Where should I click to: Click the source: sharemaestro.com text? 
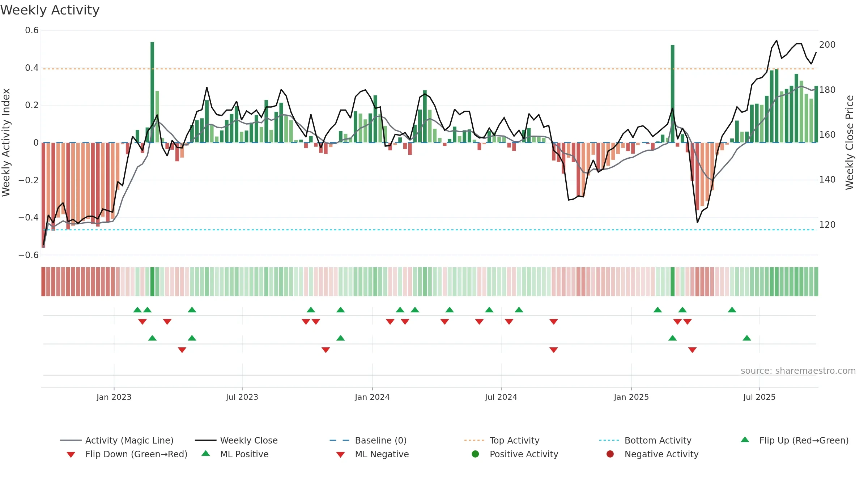[798, 371]
